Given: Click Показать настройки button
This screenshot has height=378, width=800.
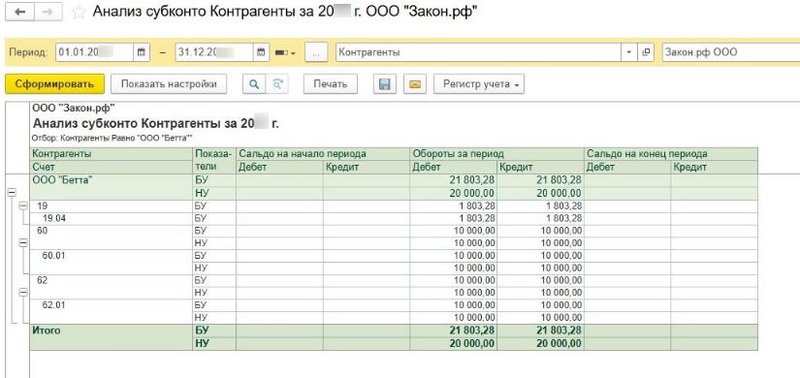Looking at the screenshot, I should (168, 84).
